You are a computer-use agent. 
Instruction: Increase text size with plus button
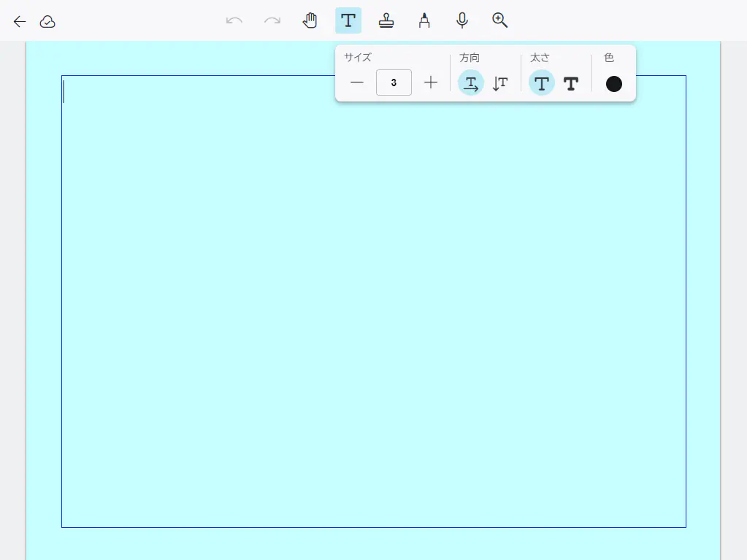tap(431, 83)
